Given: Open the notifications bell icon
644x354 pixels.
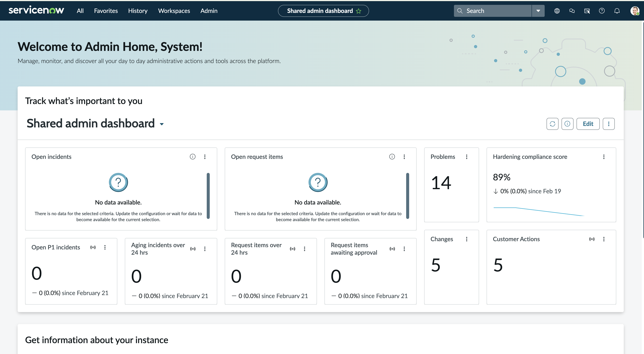Looking at the screenshot, I should (x=617, y=11).
